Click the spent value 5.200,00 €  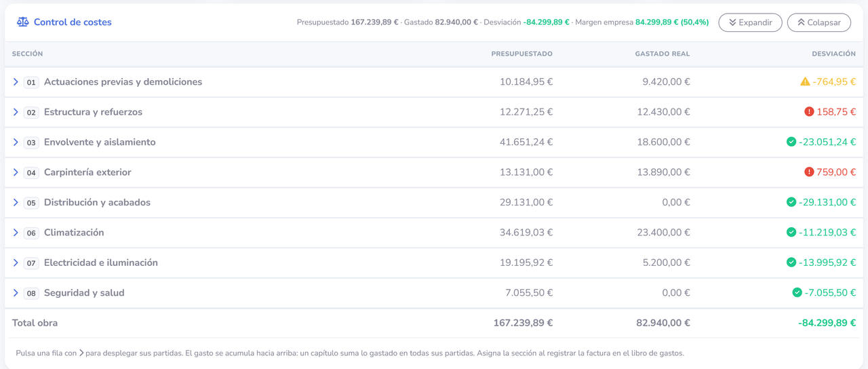(666, 263)
